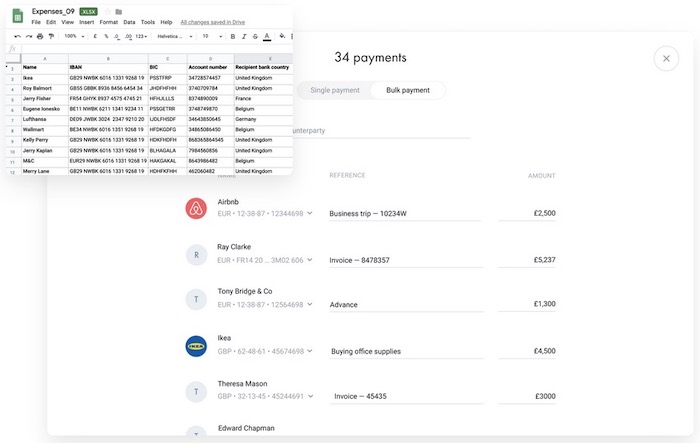Format cells as currency with £ button

click(95, 37)
